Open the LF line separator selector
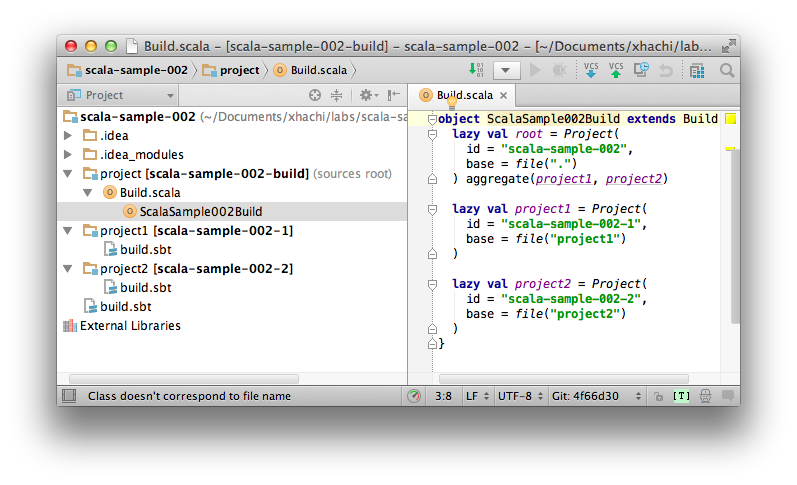797x485 pixels. click(x=477, y=396)
